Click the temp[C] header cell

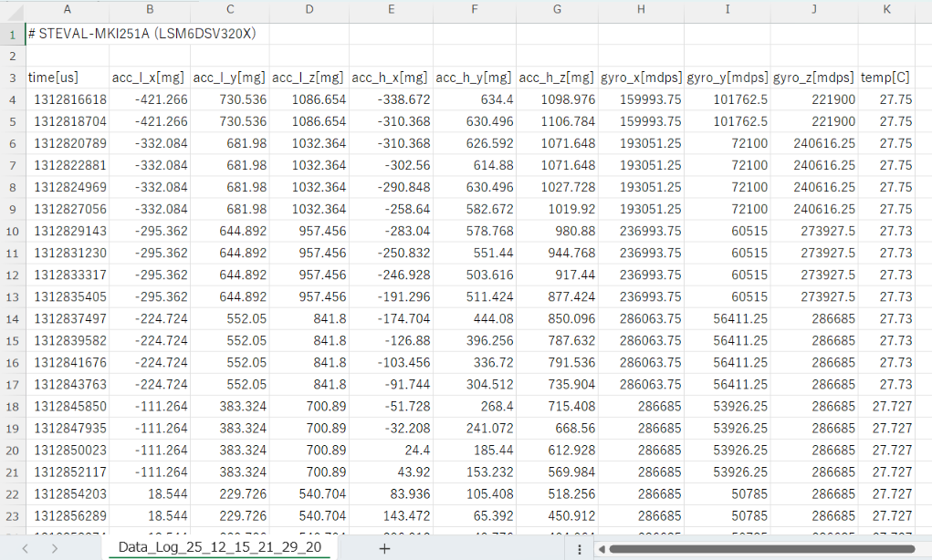point(886,77)
